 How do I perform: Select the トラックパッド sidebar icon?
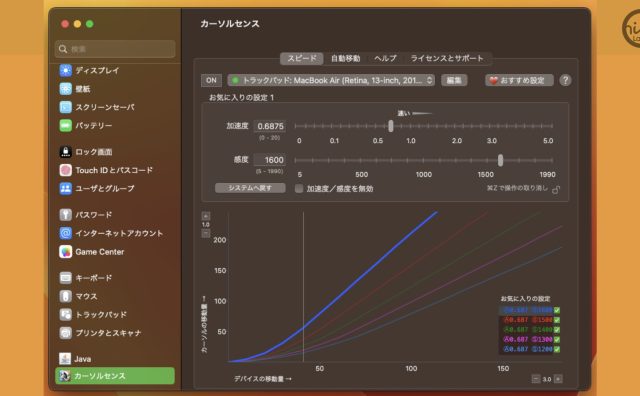click(66, 314)
